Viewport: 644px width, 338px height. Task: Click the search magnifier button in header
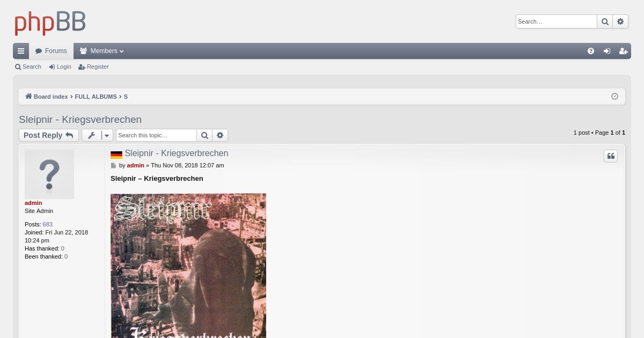point(605,21)
